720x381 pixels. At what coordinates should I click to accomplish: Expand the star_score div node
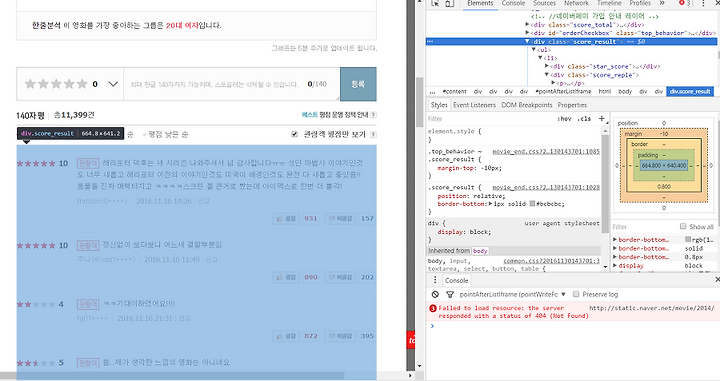coord(546,66)
